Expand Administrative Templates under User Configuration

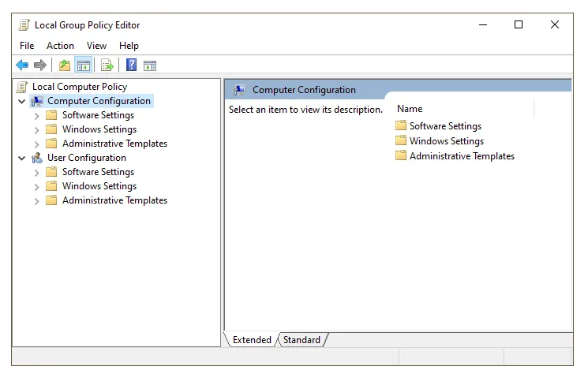pyautogui.click(x=37, y=201)
